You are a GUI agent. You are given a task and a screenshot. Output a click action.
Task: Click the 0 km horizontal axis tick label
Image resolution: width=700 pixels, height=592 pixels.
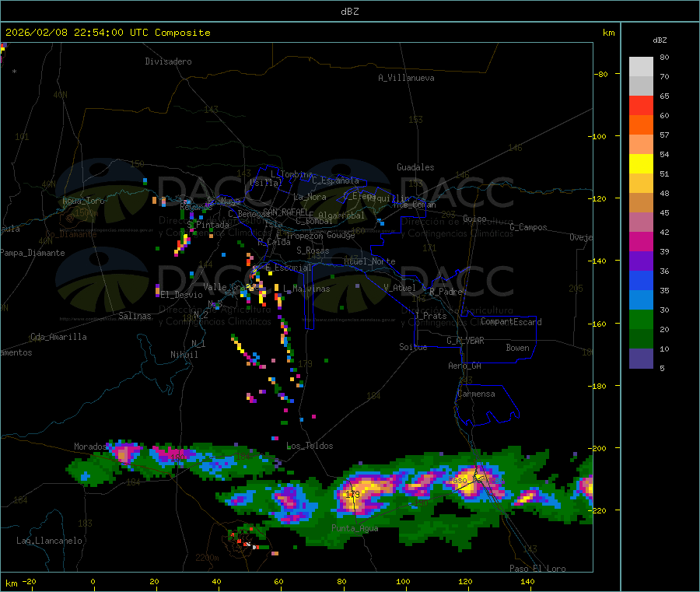93,581
